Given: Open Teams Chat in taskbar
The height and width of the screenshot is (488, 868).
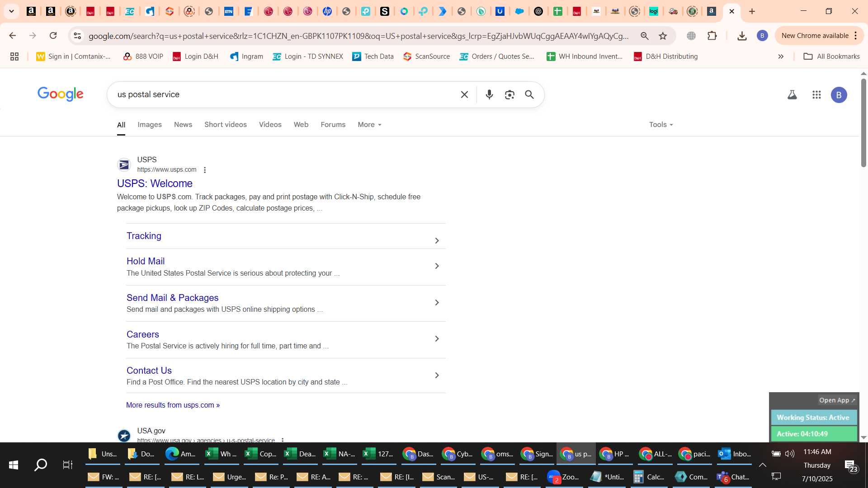Looking at the screenshot, I should [x=734, y=477].
